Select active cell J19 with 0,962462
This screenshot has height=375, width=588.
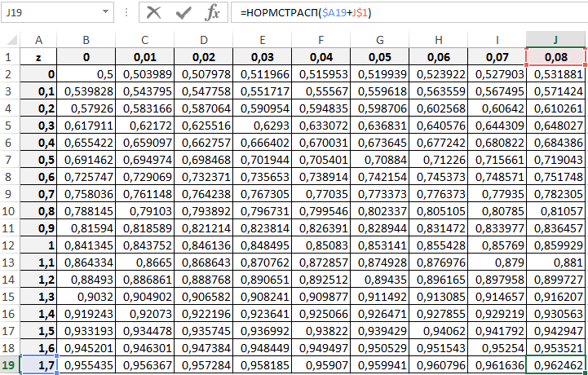pyautogui.click(x=556, y=365)
